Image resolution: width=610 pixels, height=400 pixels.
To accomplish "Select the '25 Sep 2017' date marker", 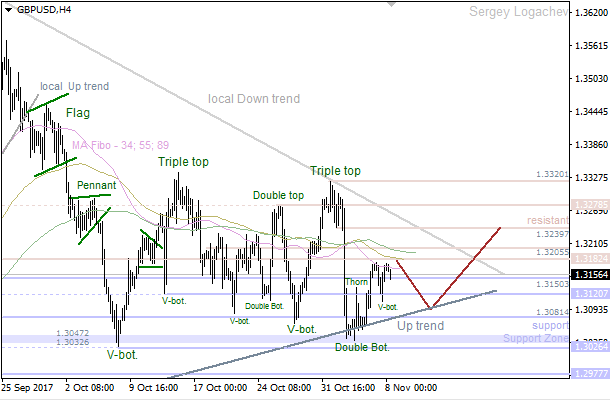I will (28, 387).
